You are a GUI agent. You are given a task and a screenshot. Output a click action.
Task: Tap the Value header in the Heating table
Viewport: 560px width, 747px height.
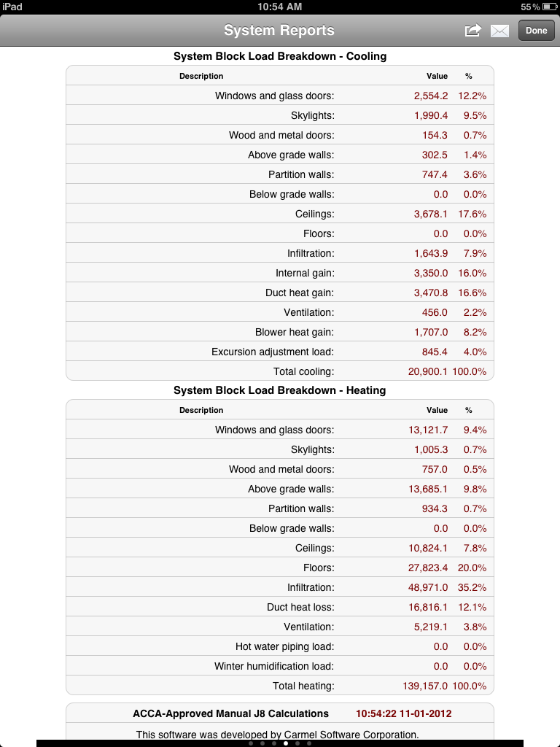click(437, 410)
